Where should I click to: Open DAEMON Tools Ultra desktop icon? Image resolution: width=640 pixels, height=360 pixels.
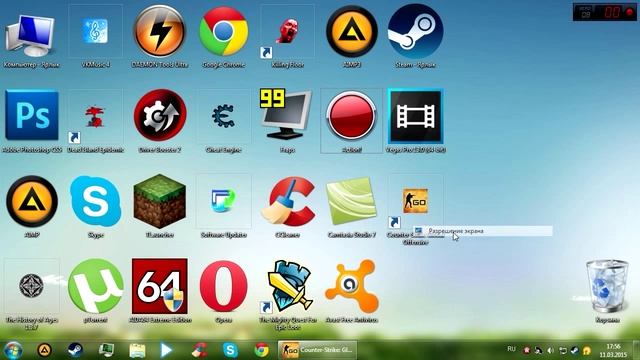coord(160,36)
